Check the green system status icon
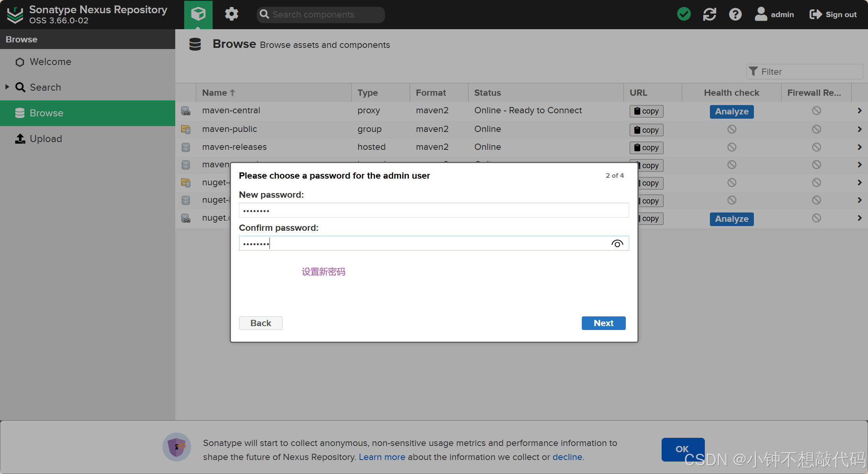 coord(684,14)
